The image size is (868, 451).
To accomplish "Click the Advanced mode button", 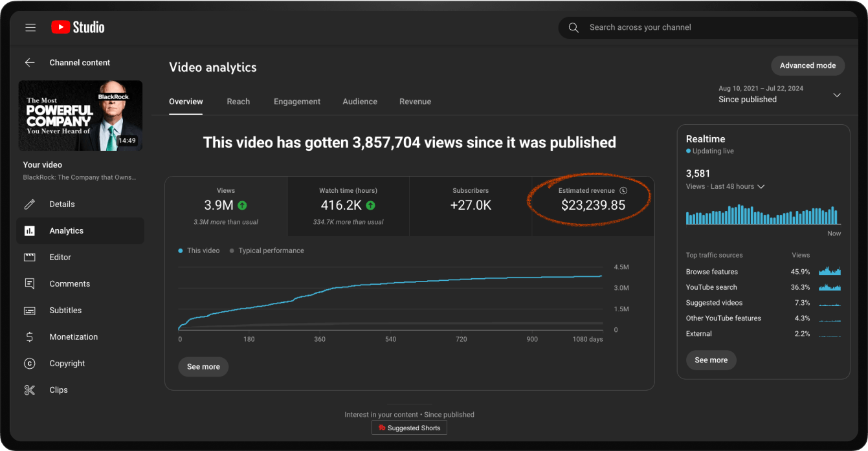I will pyautogui.click(x=808, y=65).
